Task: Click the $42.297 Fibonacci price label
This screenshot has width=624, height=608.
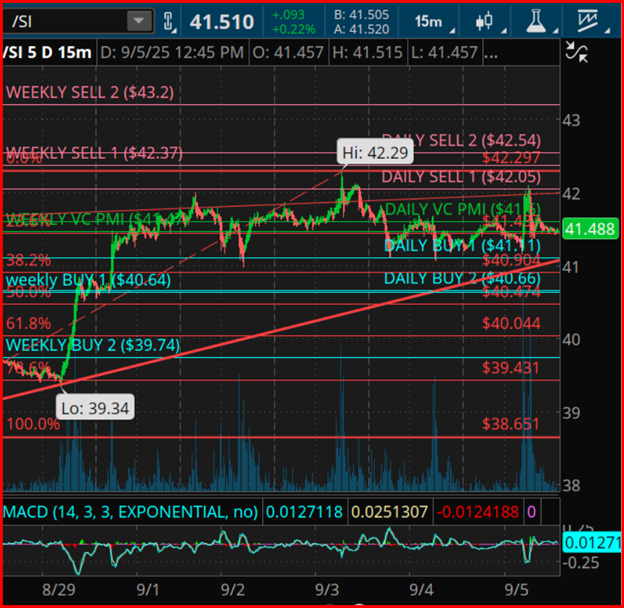Action: point(511,158)
